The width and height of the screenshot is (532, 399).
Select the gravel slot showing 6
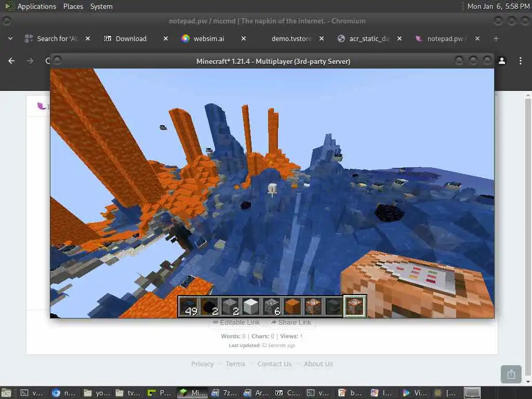pyautogui.click(x=272, y=307)
